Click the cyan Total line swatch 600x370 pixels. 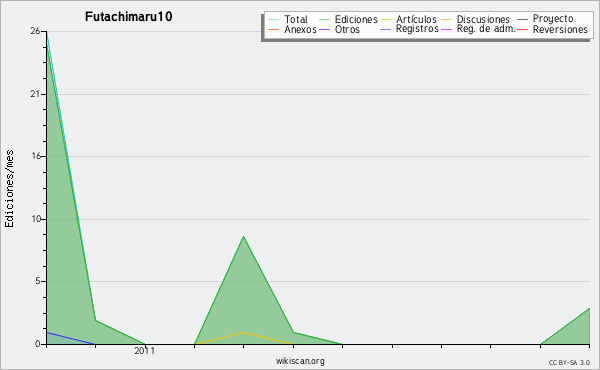[x=274, y=20]
